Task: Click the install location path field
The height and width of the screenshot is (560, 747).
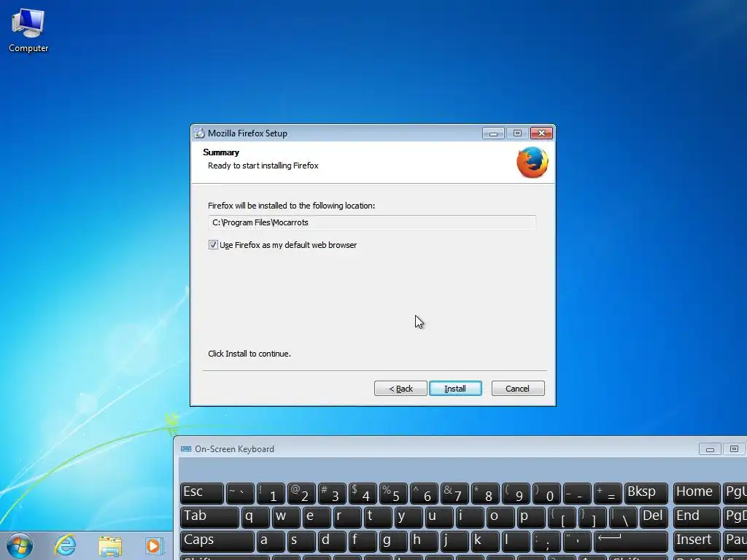Action: coord(372,222)
